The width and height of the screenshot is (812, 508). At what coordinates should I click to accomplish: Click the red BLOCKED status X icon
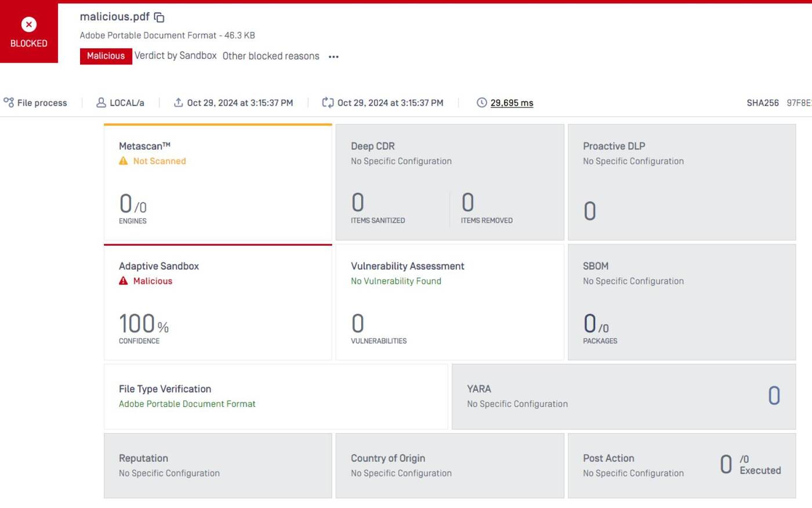tap(28, 24)
